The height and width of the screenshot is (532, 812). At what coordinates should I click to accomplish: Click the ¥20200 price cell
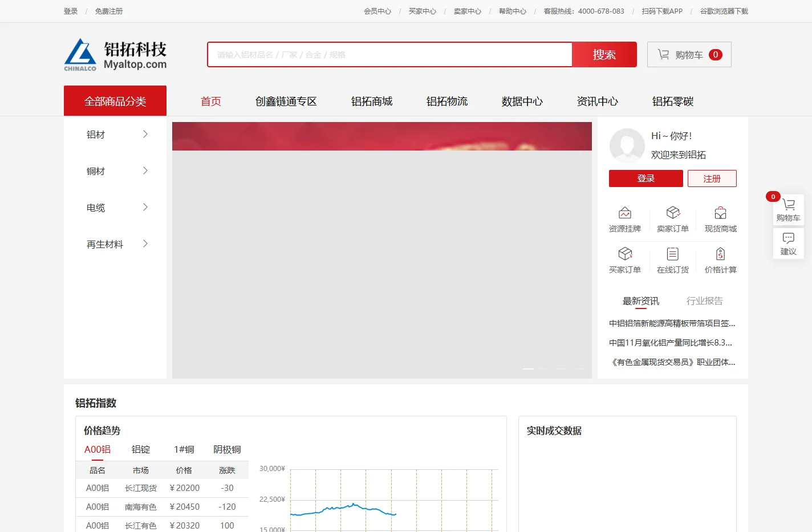(x=184, y=488)
